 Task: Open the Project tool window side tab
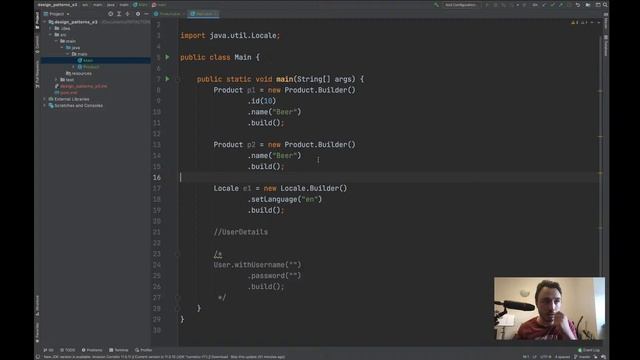[37, 20]
